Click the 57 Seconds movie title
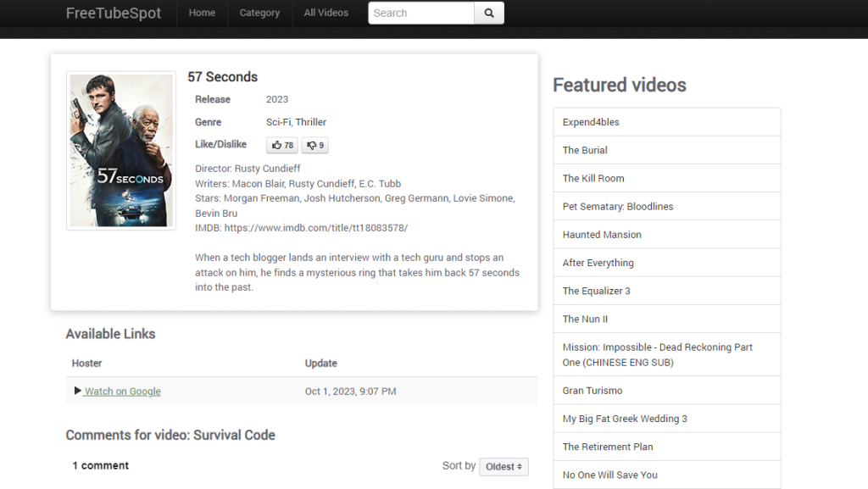This screenshot has height=489, width=868. (x=223, y=77)
